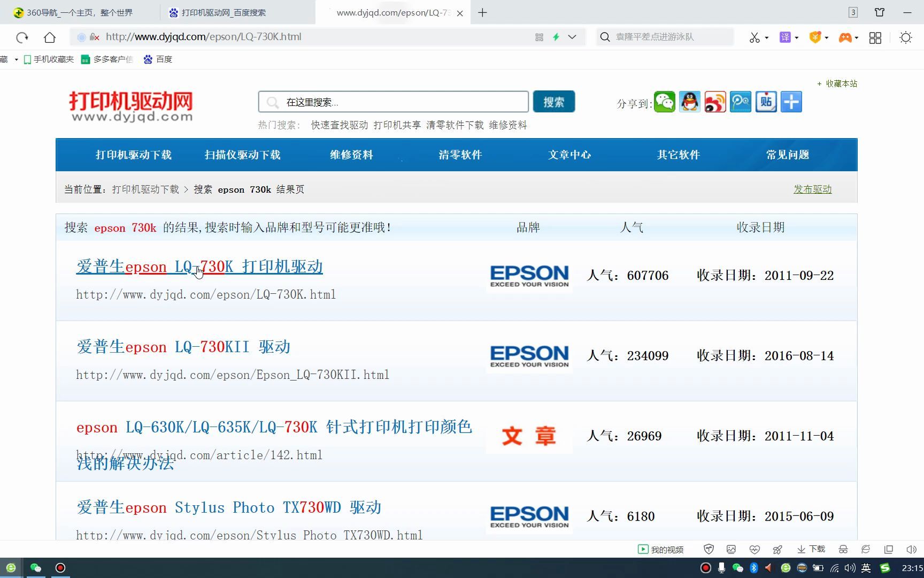Share to Sina Weibo icon
924x578 pixels.
[x=715, y=102]
